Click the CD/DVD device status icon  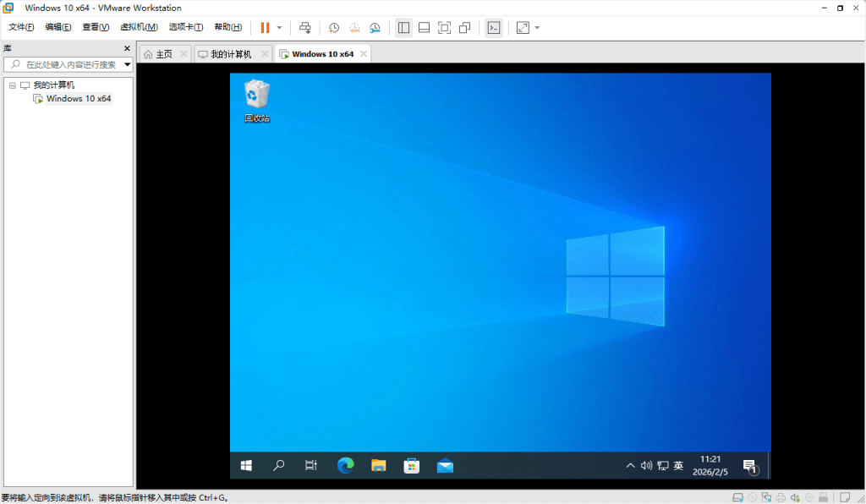(752, 497)
